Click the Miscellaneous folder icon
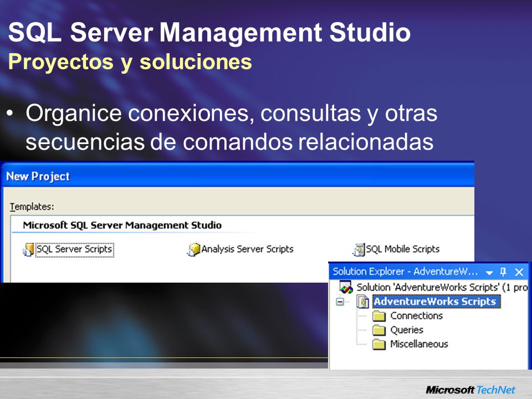This screenshot has height=399, width=532. coord(379,344)
